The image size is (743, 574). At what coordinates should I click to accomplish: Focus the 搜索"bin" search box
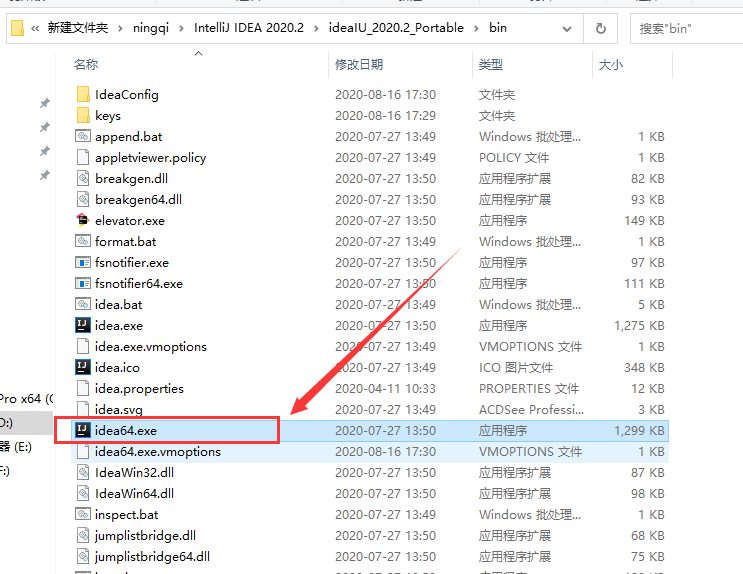(x=686, y=28)
